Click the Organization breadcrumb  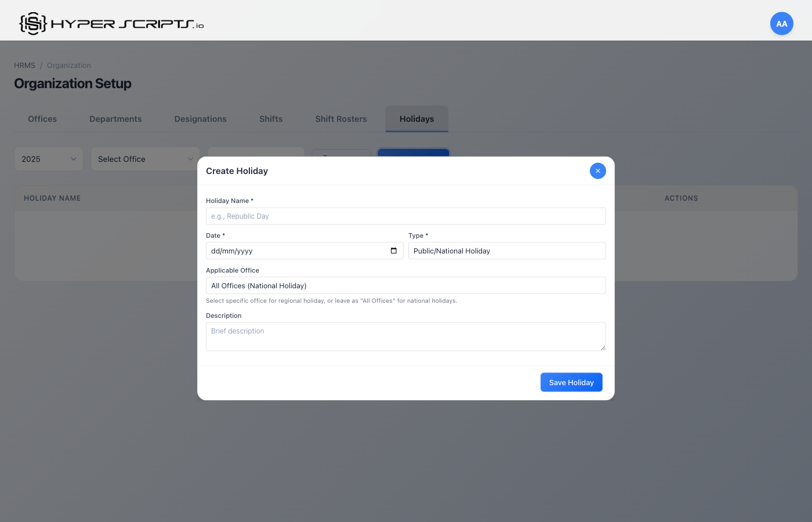69,65
